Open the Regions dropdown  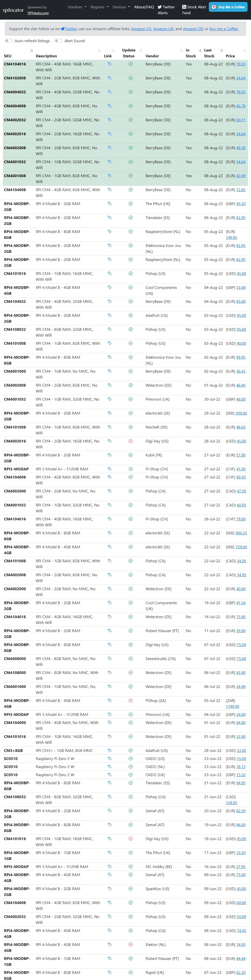100,7
